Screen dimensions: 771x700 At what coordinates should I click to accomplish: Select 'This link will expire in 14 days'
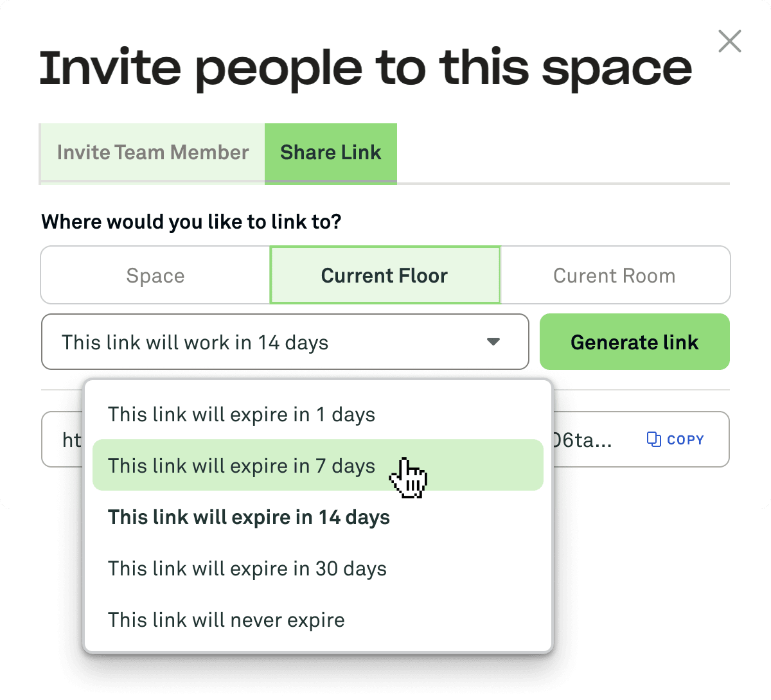[x=249, y=517]
